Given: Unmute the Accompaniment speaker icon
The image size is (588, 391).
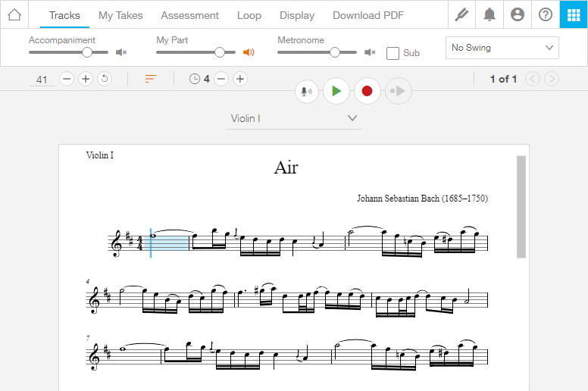Looking at the screenshot, I should pyautogui.click(x=121, y=52).
